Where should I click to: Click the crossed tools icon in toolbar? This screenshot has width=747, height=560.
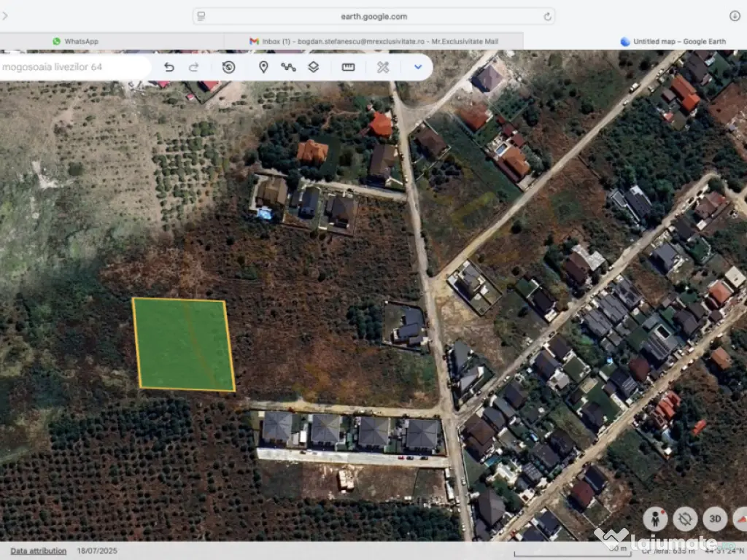point(383,67)
